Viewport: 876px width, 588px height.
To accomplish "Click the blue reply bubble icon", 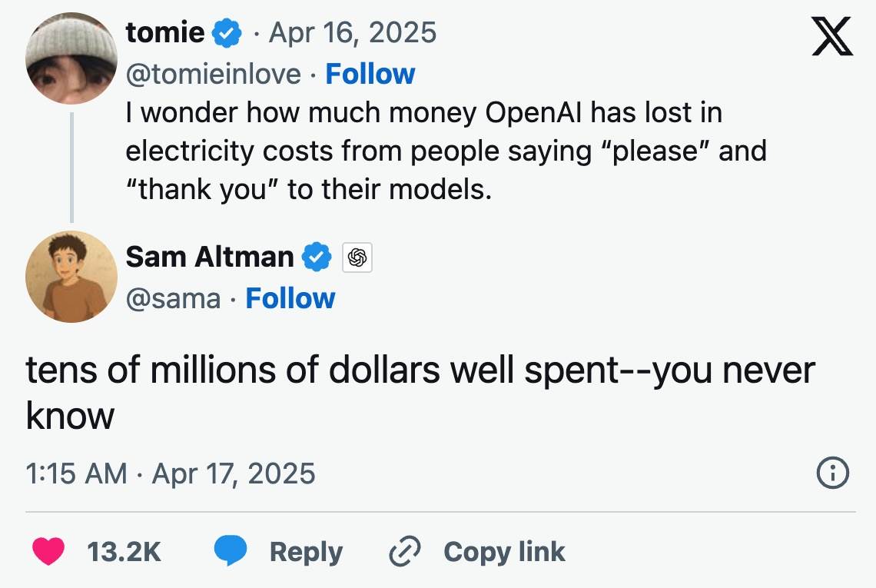I will tap(230, 552).
